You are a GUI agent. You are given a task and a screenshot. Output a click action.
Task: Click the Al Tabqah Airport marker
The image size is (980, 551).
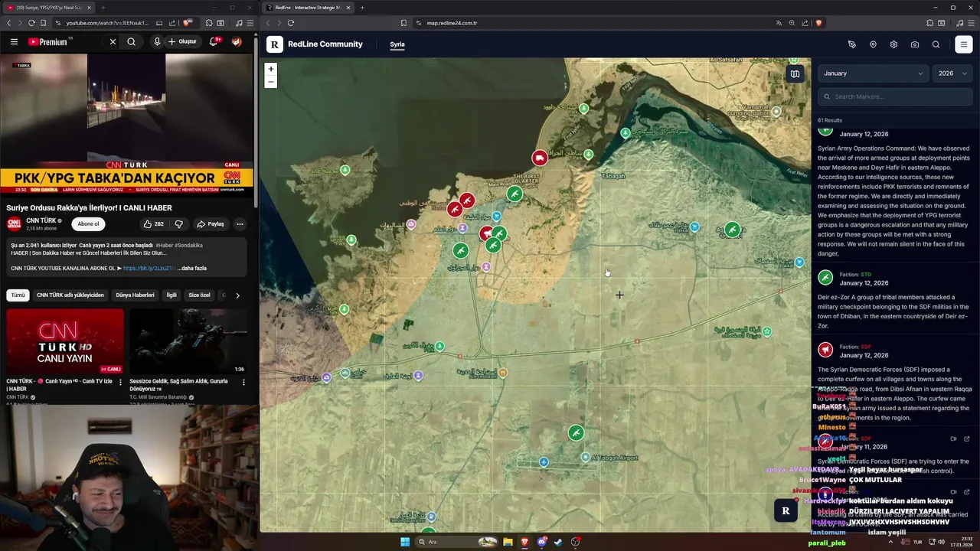tap(586, 458)
